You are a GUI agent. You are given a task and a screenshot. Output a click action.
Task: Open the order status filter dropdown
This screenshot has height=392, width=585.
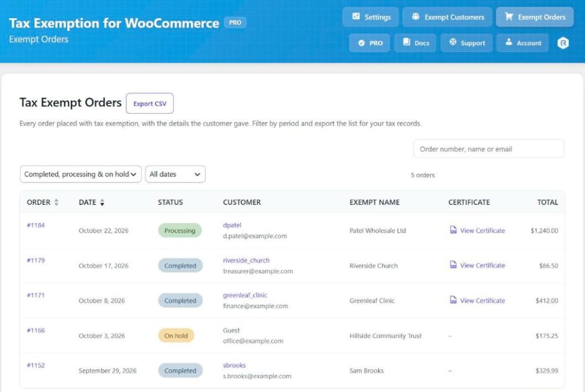pyautogui.click(x=81, y=175)
